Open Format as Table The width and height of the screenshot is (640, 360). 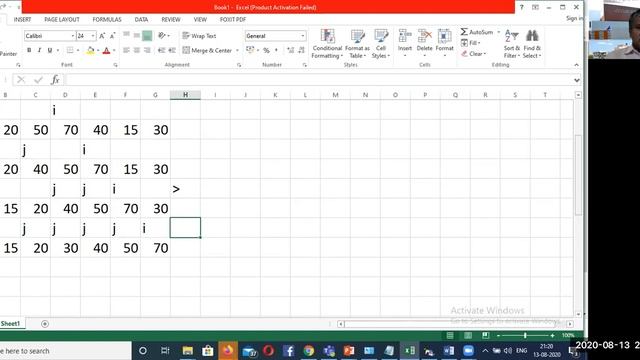pyautogui.click(x=357, y=44)
